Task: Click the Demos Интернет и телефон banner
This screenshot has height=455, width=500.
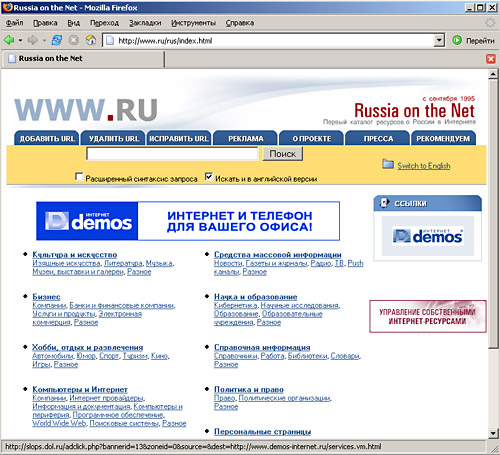Action: pos(188,221)
